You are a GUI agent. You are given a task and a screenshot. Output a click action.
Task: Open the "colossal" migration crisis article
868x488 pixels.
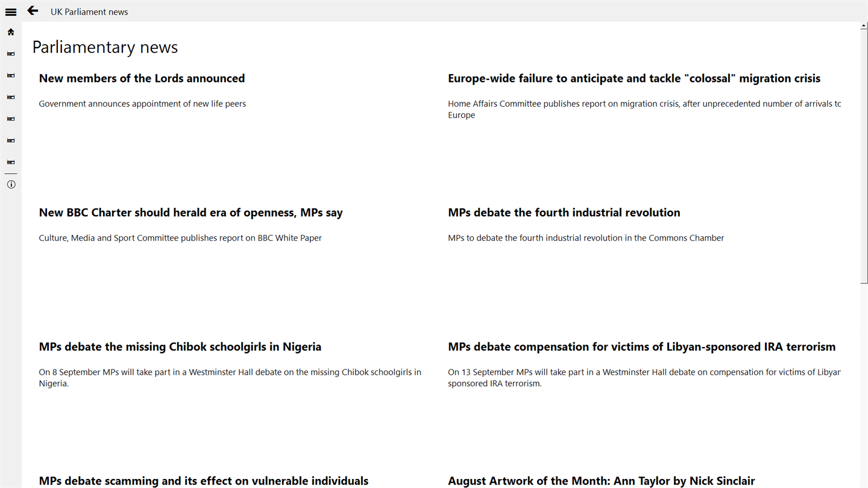click(x=634, y=78)
